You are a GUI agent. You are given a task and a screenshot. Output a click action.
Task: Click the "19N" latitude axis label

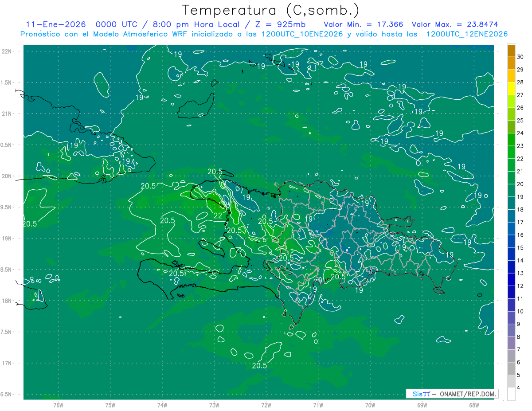coord(7,238)
